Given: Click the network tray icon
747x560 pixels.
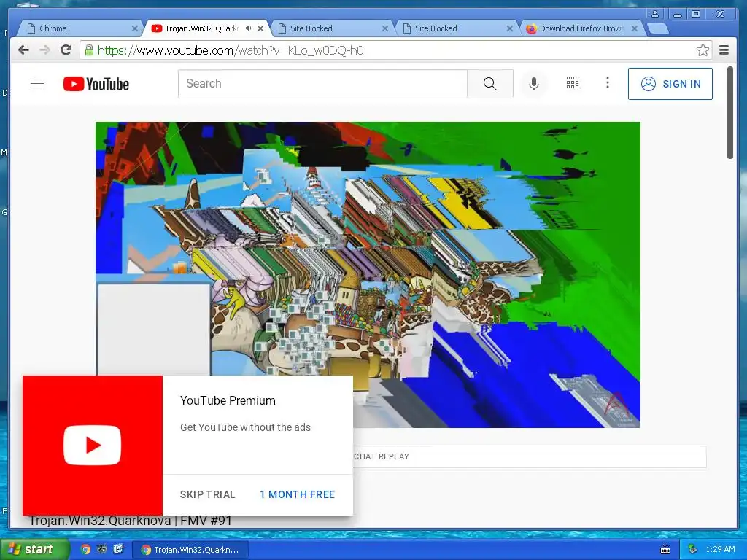Looking at the screenshot, I should point(692,550).
